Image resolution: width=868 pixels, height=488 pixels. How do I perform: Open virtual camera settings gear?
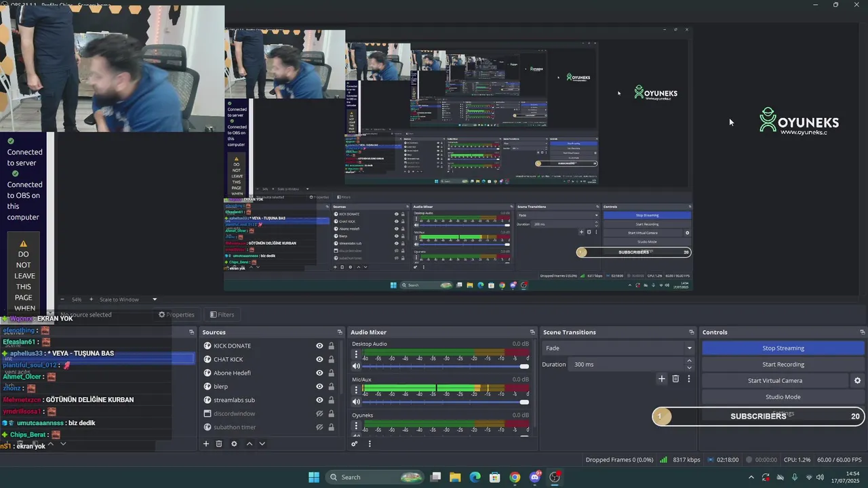coord(857,381)
